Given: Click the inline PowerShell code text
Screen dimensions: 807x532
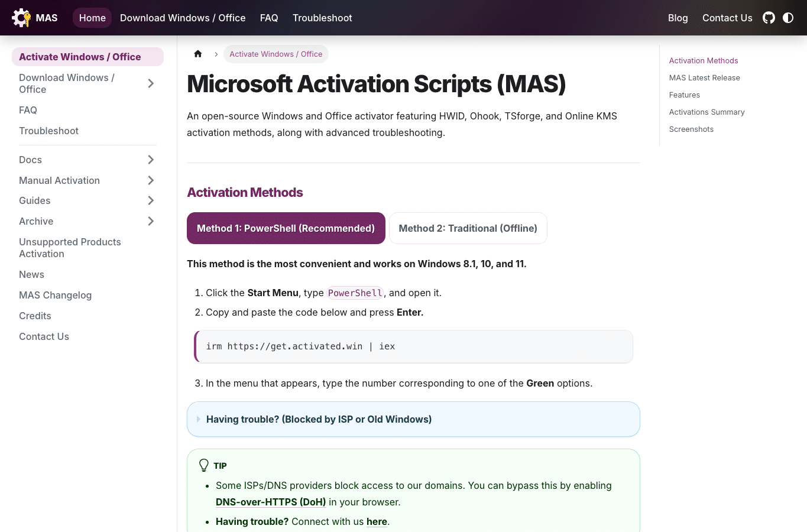Looking at the screenshot, I should tap(355, 293).
